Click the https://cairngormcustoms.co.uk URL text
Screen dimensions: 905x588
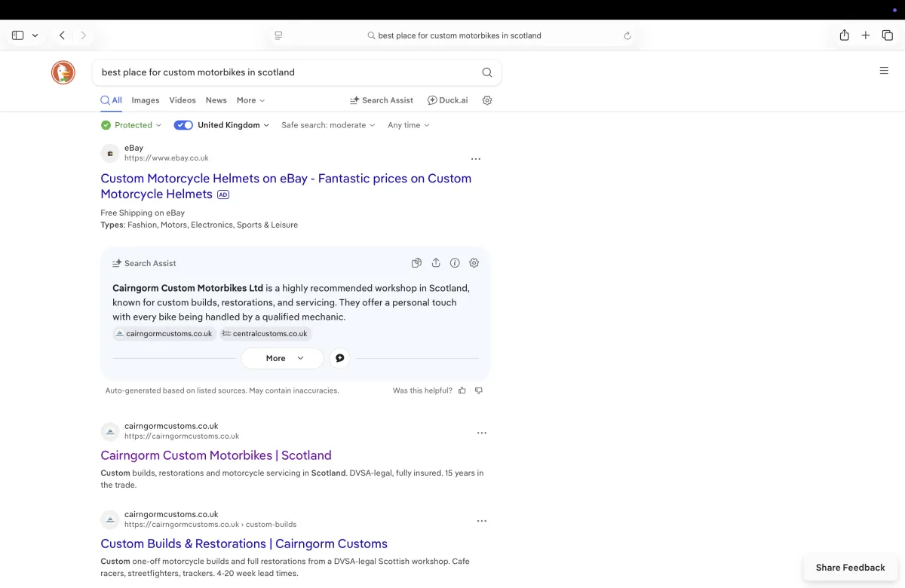(x=182, y=436)
